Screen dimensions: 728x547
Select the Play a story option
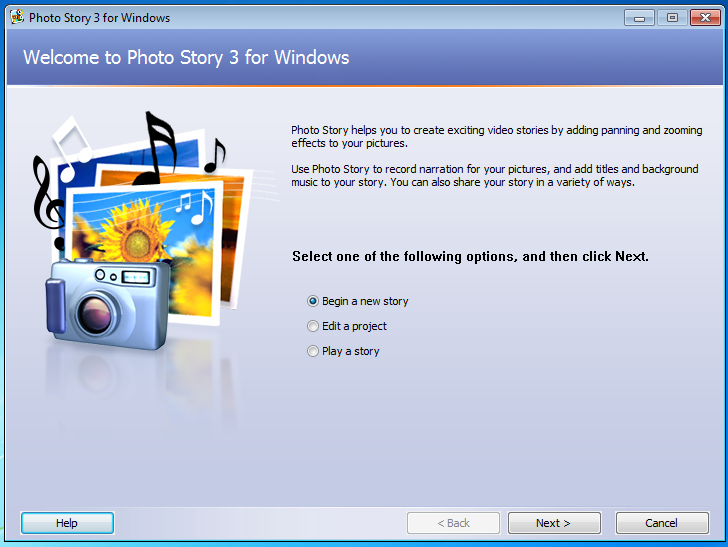[343, 352]
